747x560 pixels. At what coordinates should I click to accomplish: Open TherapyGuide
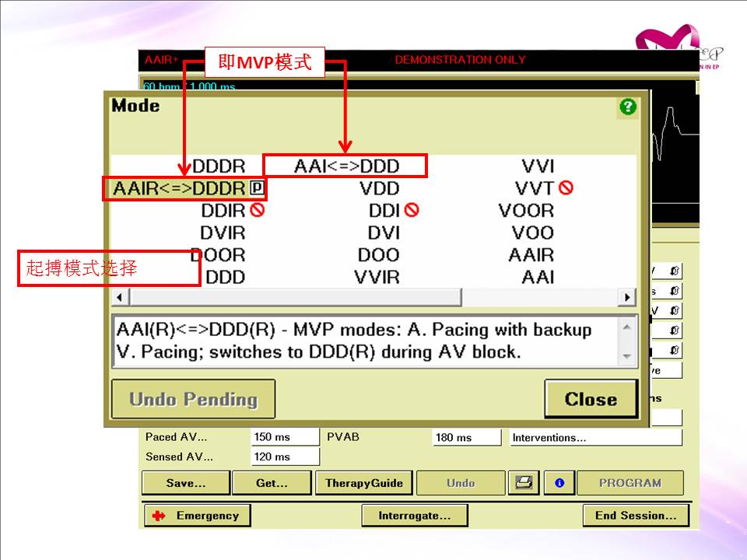tap(364, 483)
